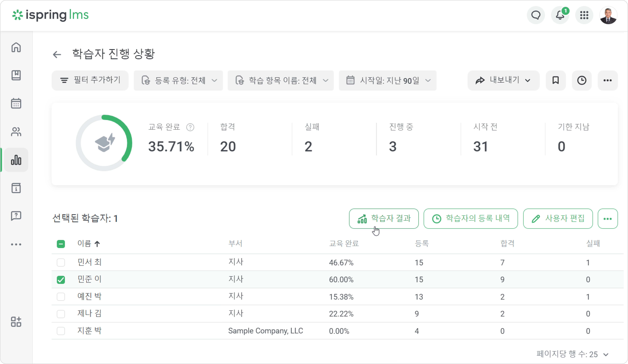628x364 pixels.
Task: Open the users sidebar icon
Action: (16, 131)
